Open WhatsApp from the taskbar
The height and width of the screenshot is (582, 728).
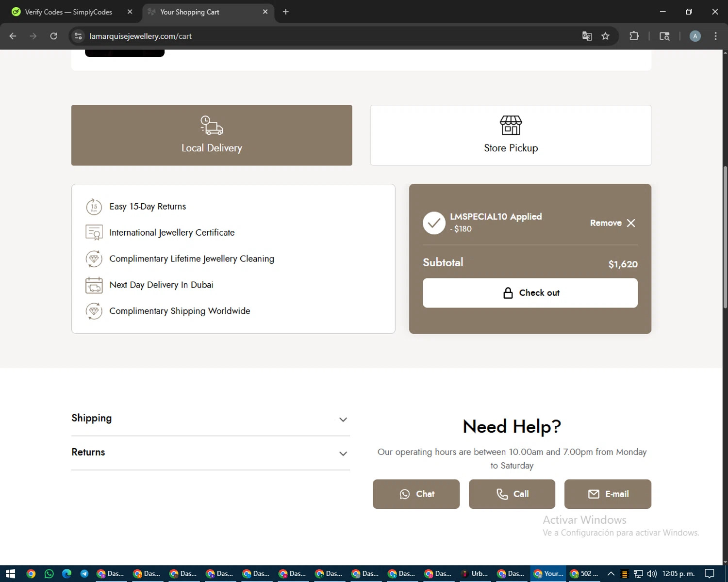[49, 574]
